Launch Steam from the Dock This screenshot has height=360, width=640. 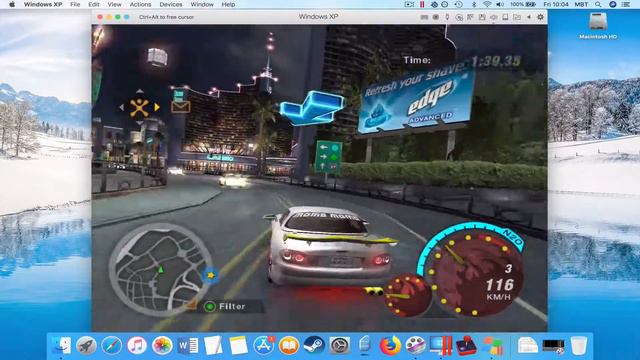pos(314,345)
